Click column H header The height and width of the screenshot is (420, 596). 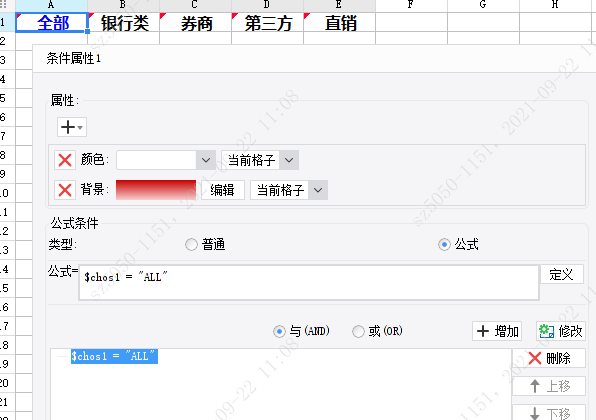click(x=555, y=5)
